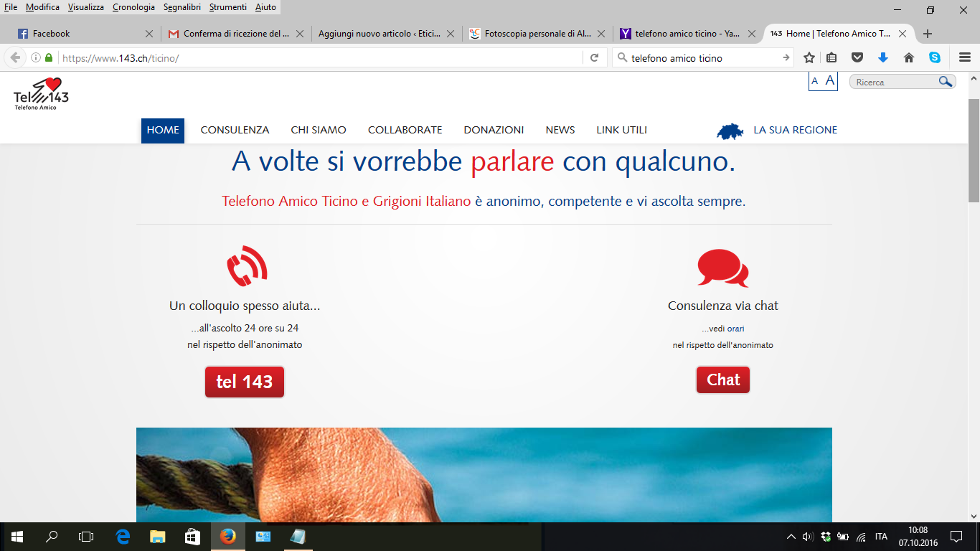This screenshot has width=980, height=551.
Task: Click the orari link
Action: (x=735, y=329)
